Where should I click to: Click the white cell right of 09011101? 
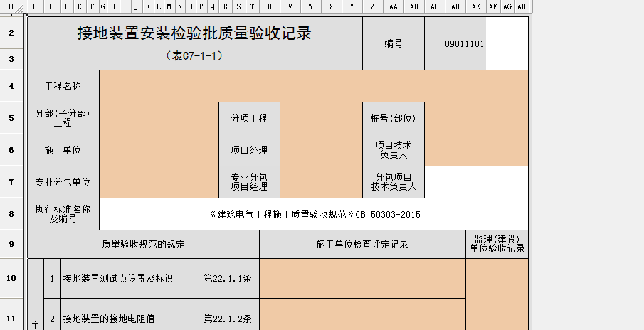(x=507, y=43)
